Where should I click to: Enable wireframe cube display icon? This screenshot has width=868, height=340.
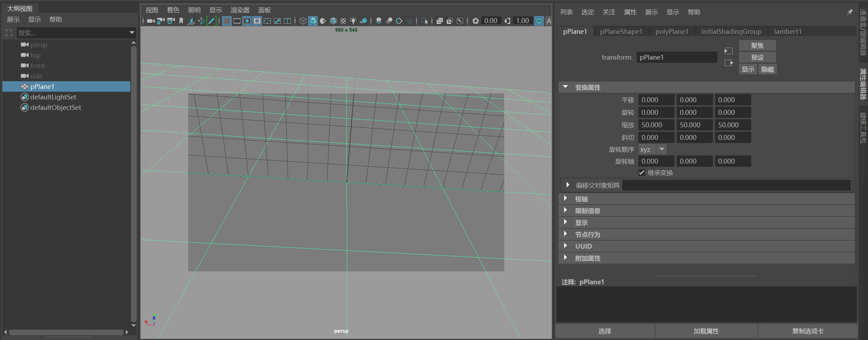click(303, 21)
